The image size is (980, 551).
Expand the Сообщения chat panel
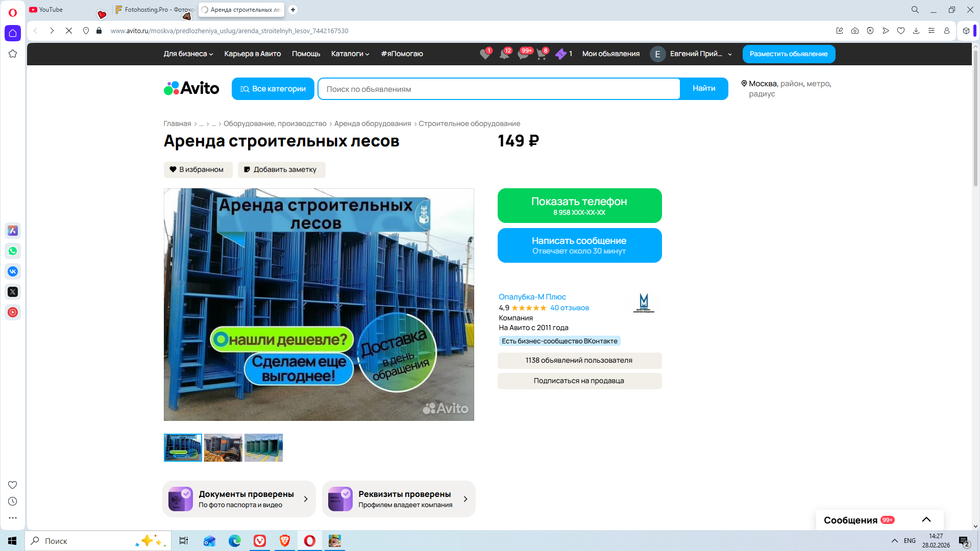click(926, 520)
